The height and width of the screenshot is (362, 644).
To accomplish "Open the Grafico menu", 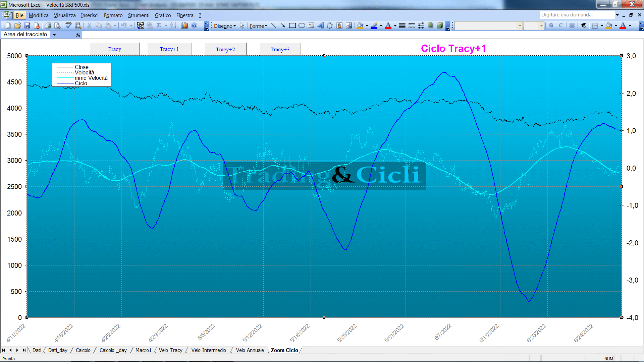I will 163,15.
